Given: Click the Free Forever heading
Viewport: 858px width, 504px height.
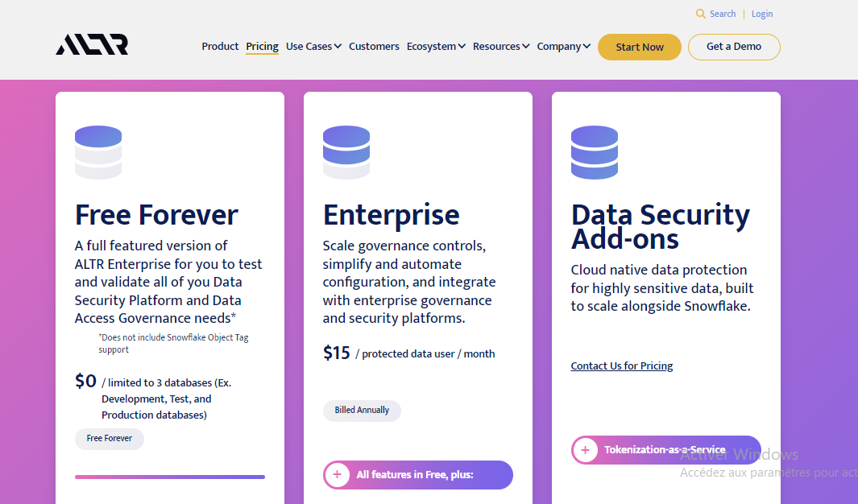Looking at the screenshot, I should point(156,215).
